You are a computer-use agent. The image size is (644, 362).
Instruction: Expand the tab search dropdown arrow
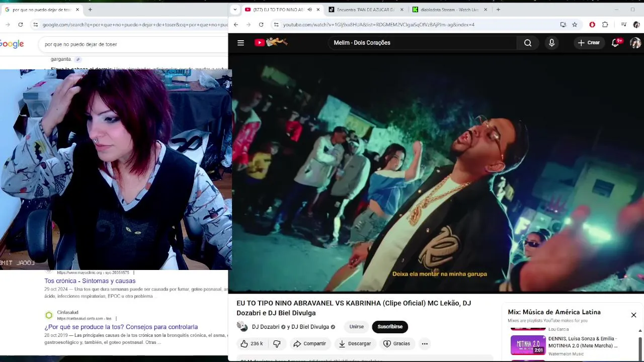[235, 10]
